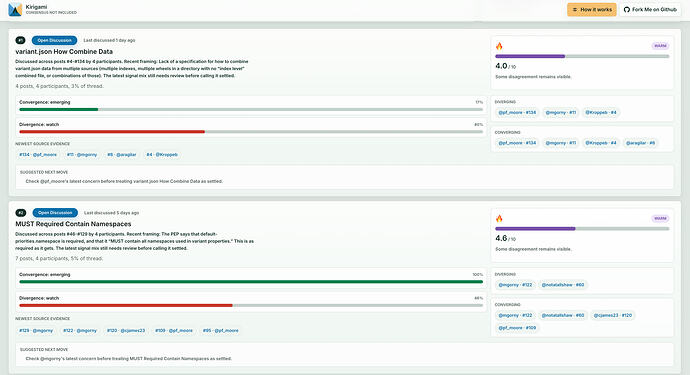Open source evidence #5 · @araglar
Image resolution: width=690 pixels, height=375 pixels.
(122, 155)
